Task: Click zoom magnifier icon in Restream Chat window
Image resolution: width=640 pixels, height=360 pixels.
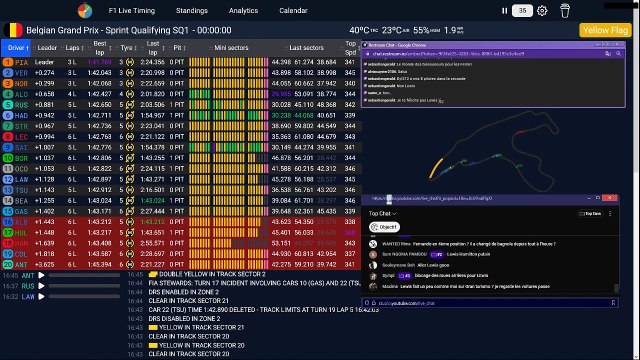Action: [618, 53]
